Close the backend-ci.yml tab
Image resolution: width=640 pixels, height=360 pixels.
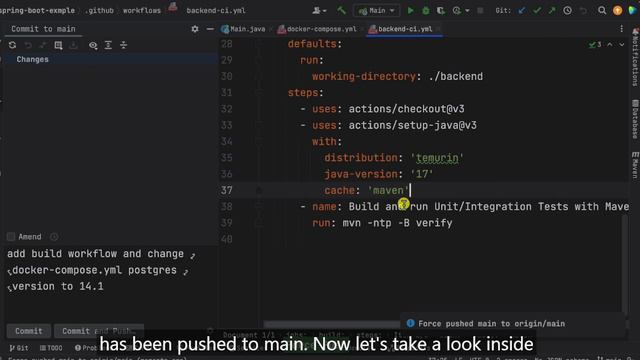(438, 29)
